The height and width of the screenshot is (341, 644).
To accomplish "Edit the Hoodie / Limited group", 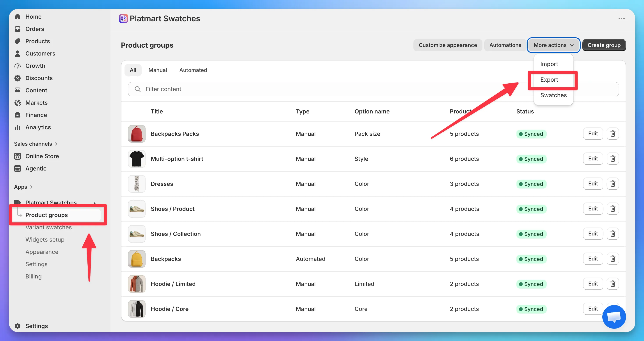I will pos(593,284).
